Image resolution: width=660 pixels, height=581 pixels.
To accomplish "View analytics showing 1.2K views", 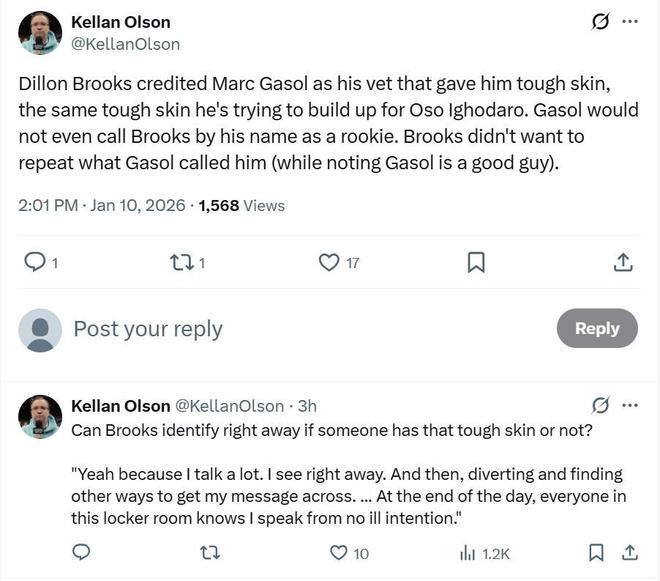I will coord(484,552).
